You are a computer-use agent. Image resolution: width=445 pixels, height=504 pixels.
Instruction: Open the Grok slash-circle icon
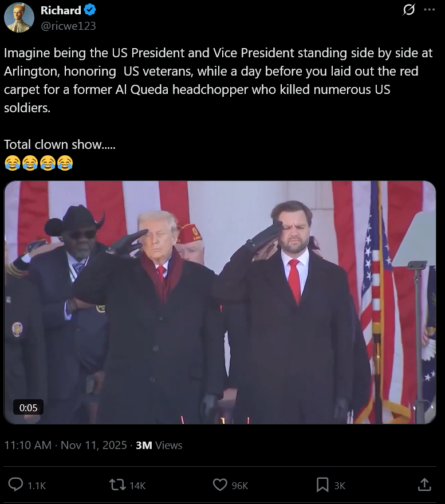point(409,10)
